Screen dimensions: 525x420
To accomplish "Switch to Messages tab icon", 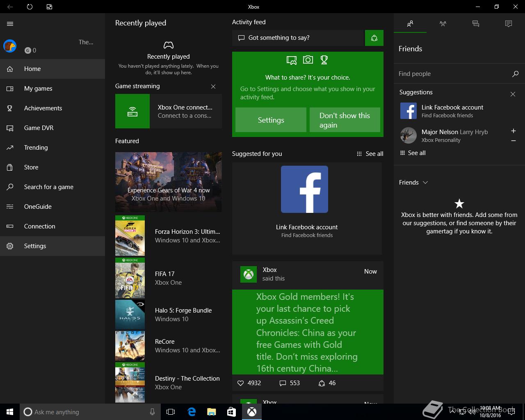I will pyautogui.click(x=476, y=24).
